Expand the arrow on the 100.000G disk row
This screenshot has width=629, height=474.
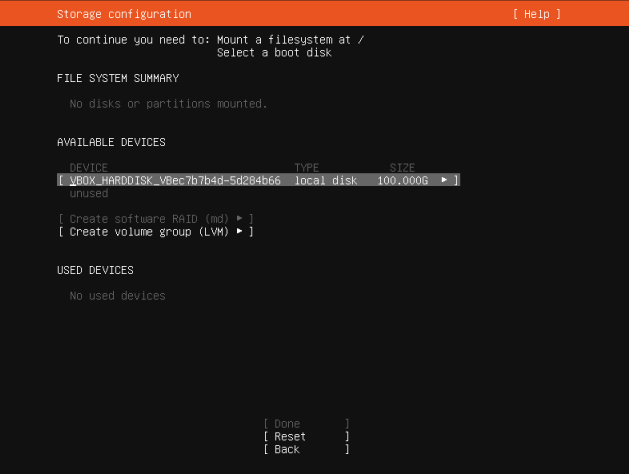point(444,180)
